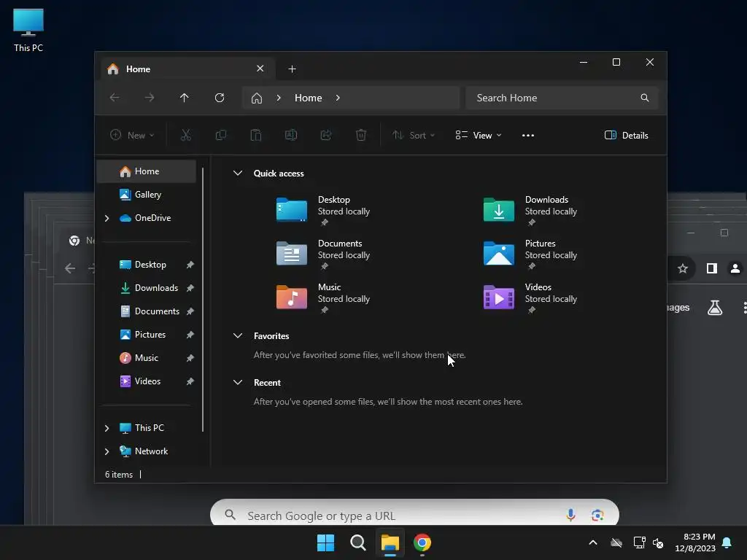Screen dimensions: 747x560
Task: Collapse the Quick access section
Action: click(x=238, y=174)
